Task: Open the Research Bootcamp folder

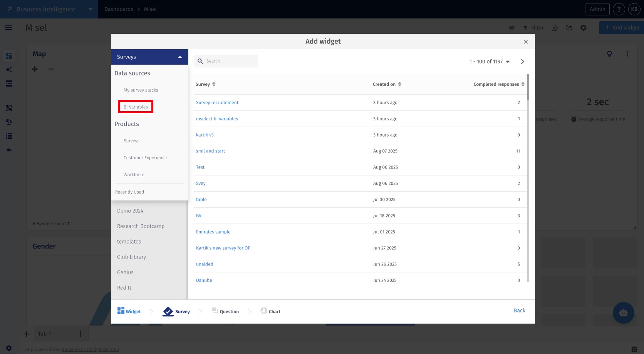Action: [141, 226]
